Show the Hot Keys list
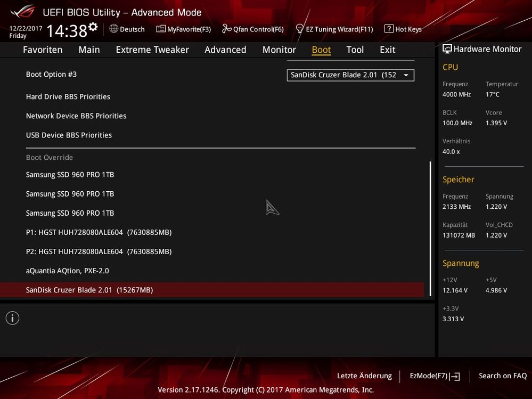 (x=408, y=29)
